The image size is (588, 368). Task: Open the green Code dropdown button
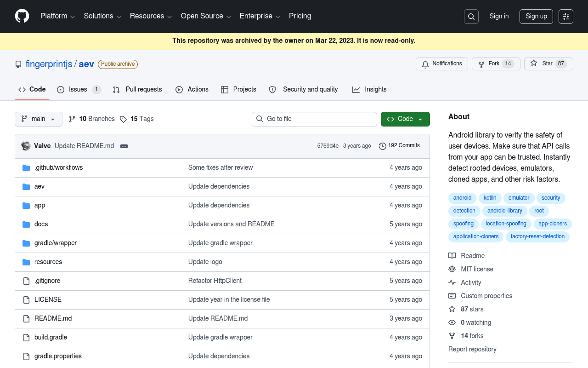[x=405, y=119]
